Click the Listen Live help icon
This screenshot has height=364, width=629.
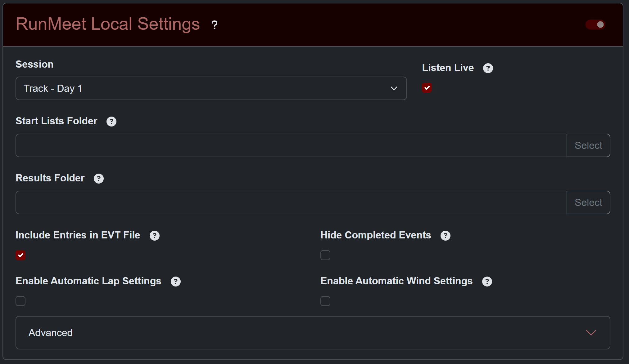coord(488,68)
